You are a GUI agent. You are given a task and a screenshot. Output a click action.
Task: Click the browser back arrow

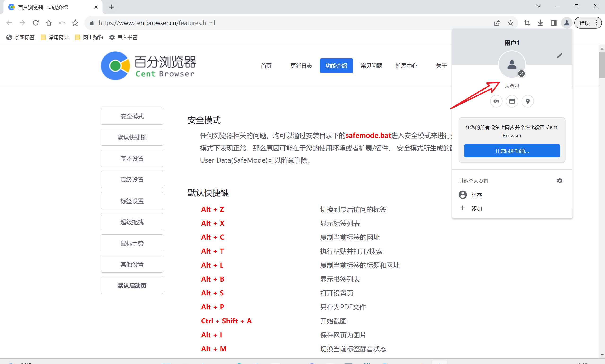click(x=9, y=23)
